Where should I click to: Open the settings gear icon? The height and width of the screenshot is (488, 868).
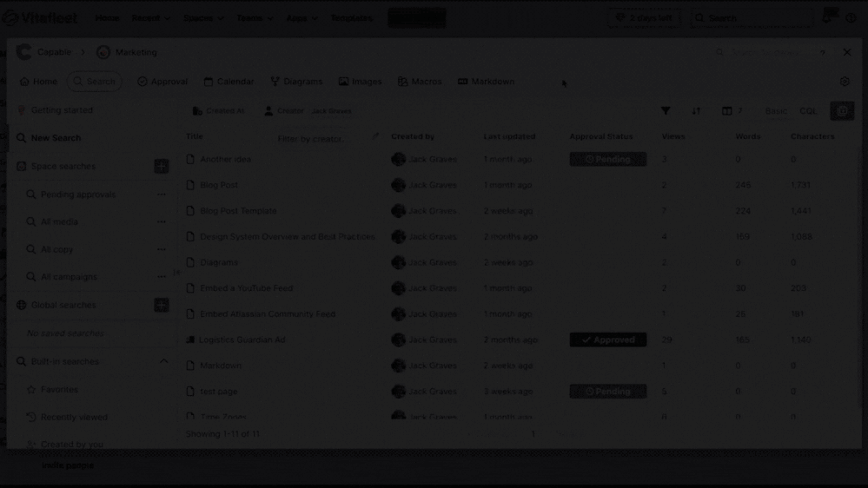tap(845, 82)
